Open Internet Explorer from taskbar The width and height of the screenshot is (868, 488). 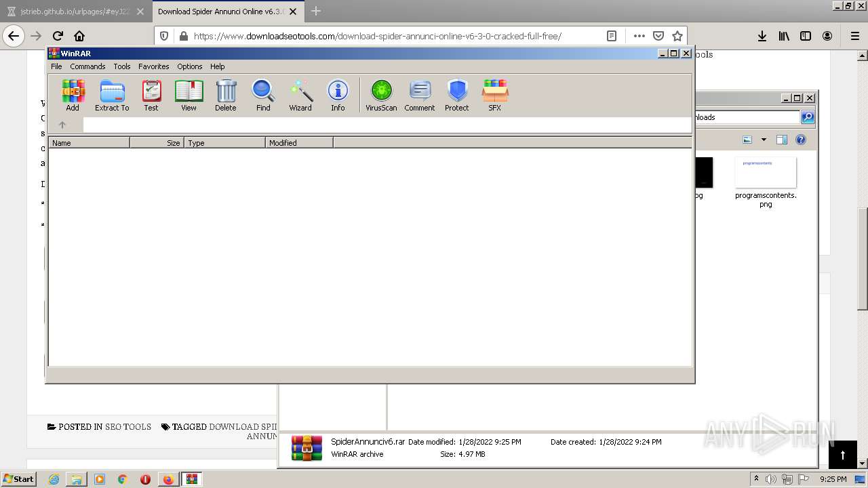54,479
